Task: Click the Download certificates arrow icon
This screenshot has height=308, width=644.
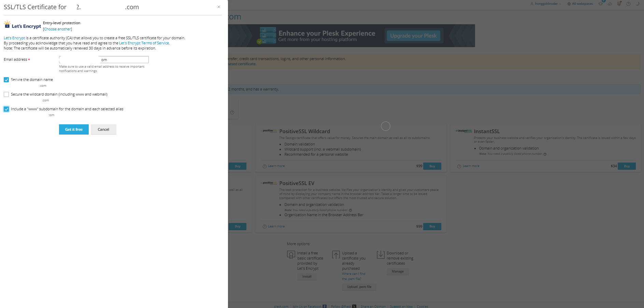Action: pyautogui.click(x=381, y=255)
